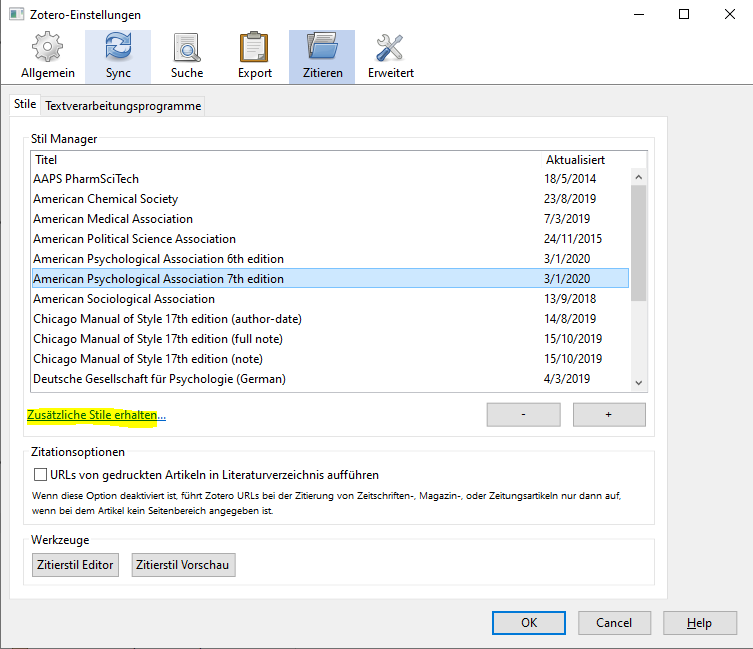Select American Political Science Association style
This screenshot has width=753, height=649.
coord(330,239)
